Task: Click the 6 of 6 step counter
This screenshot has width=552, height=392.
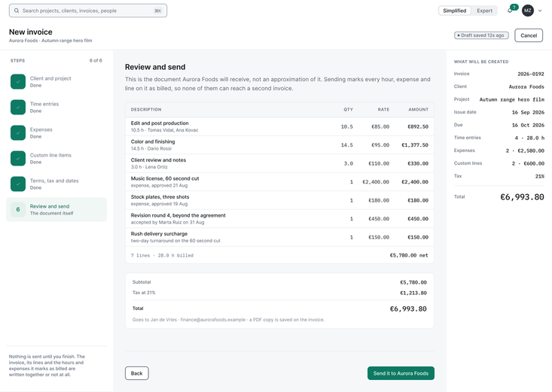Action: 96,60
